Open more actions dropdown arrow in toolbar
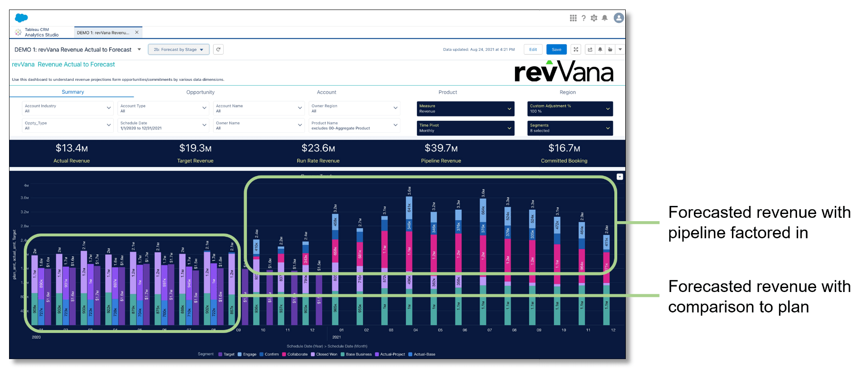Screen dimensions: 868x370 620,49
